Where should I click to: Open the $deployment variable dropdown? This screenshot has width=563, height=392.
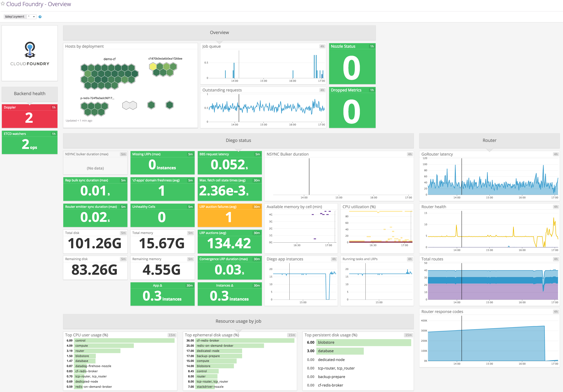click(31, 16)
